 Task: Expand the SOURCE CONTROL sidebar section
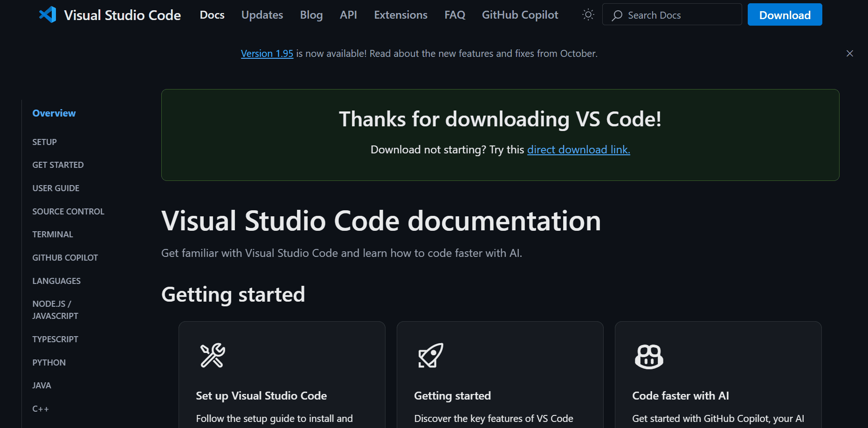68,212
